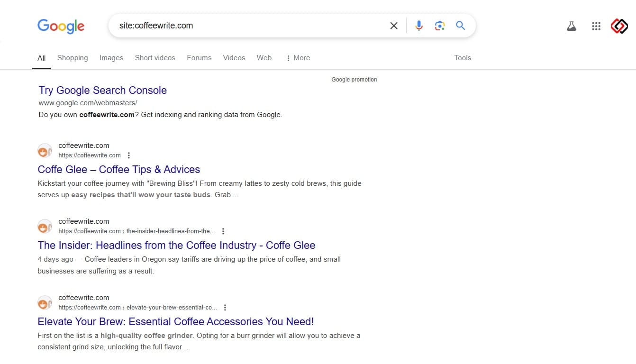The image size is (636, 364).
Task: Click inside the search query field
Action: 246,26
